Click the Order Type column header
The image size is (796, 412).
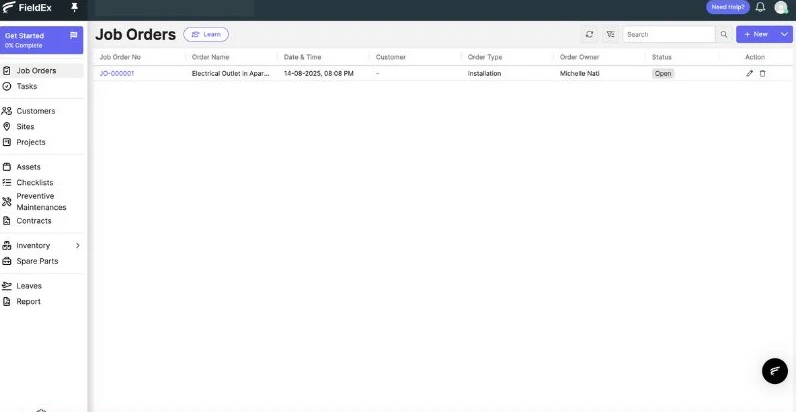click(x=485, y=57)
